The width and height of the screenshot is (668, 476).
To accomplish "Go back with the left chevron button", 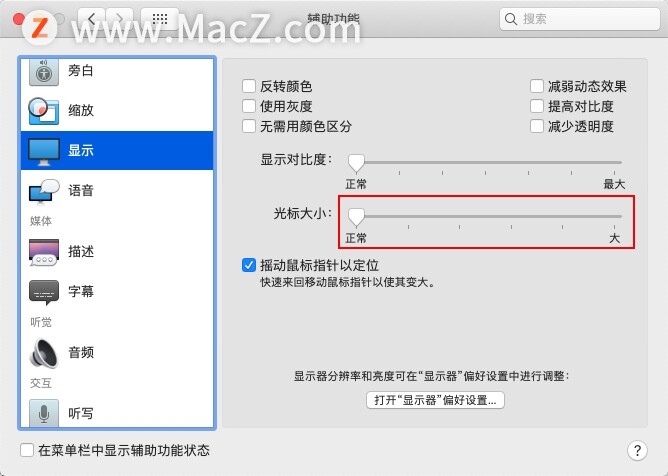I will 91,18.
